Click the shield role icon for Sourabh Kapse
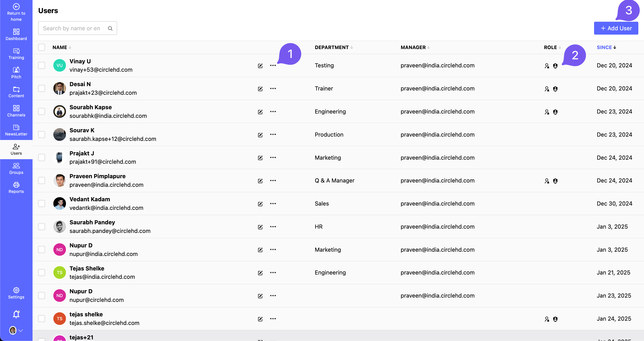 point(555,112)
